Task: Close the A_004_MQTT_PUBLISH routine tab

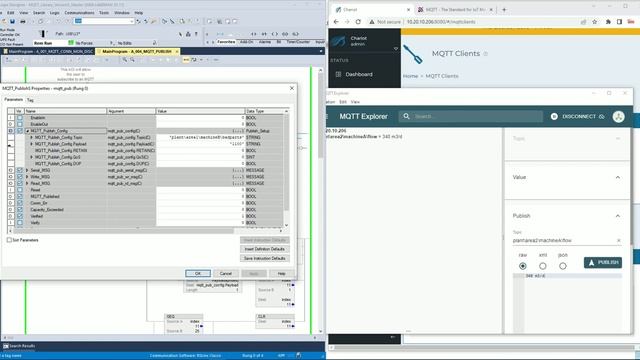Action: coord(177,51)
